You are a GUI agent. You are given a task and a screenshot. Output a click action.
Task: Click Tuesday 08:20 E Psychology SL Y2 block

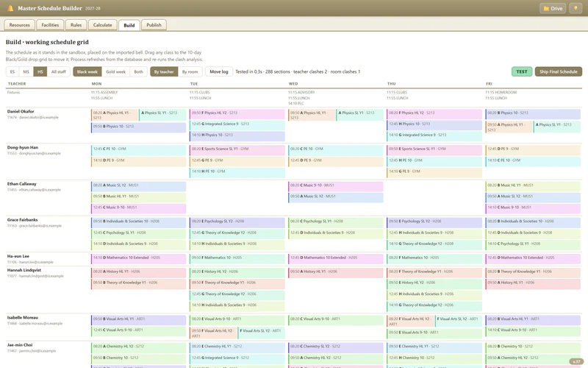coord(237,223)
